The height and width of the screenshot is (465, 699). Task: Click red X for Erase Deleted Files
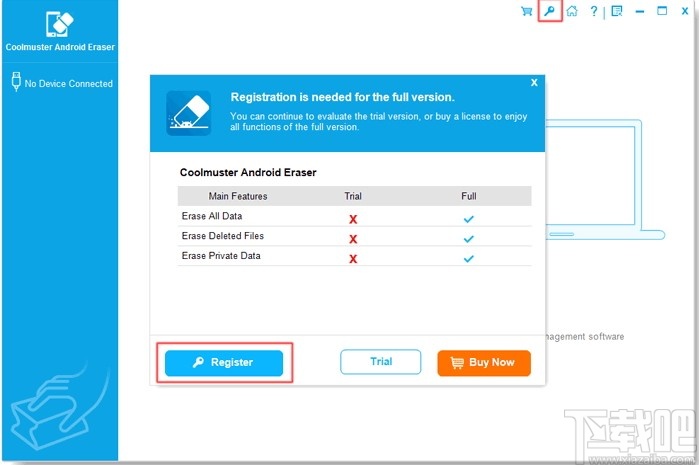353,239
